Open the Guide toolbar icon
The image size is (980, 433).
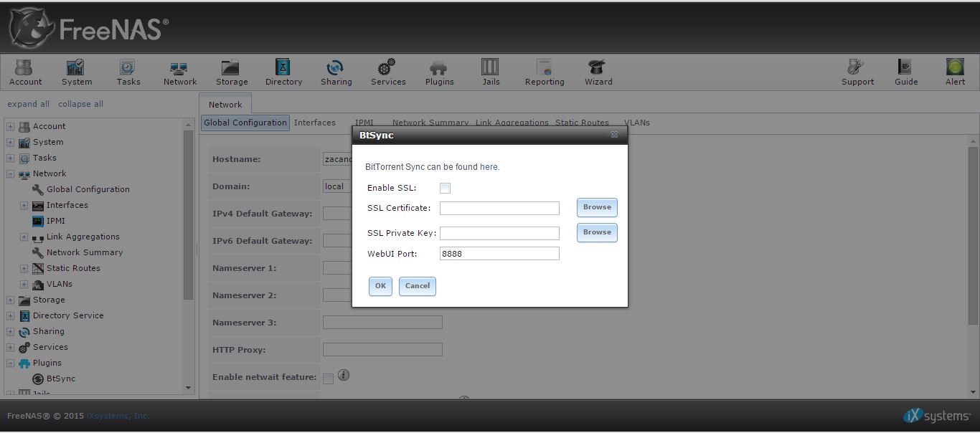click(x=906, y=72)
